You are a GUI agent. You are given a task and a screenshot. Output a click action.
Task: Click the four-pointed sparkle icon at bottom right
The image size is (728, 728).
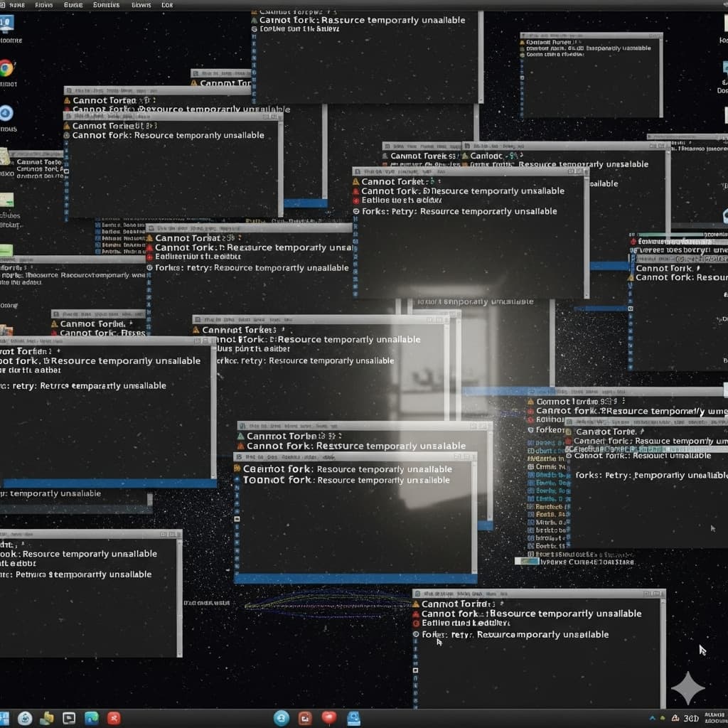[x=687, y=687]
